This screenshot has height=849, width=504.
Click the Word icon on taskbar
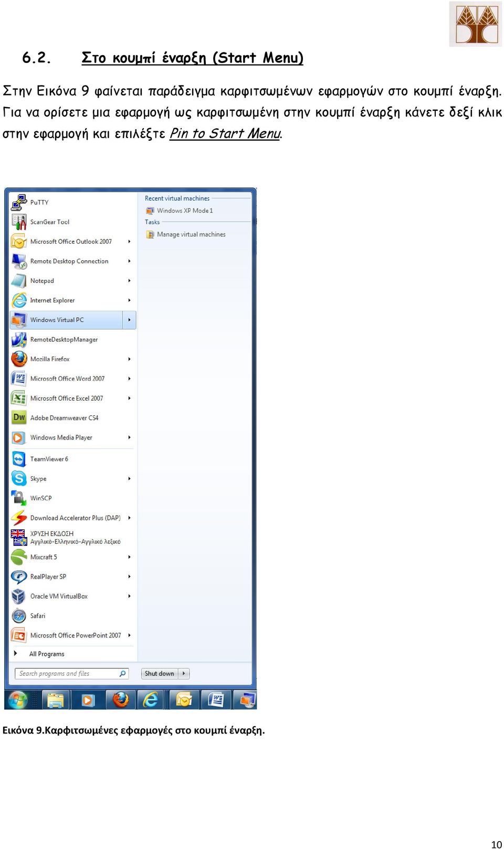tap(216, 700)
